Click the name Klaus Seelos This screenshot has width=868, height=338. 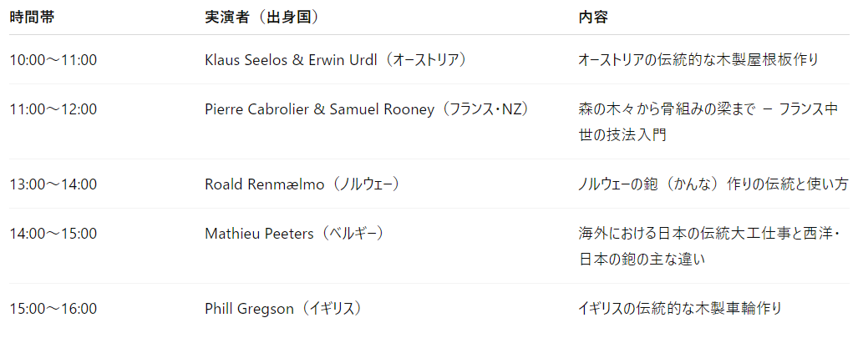point(244,60)
